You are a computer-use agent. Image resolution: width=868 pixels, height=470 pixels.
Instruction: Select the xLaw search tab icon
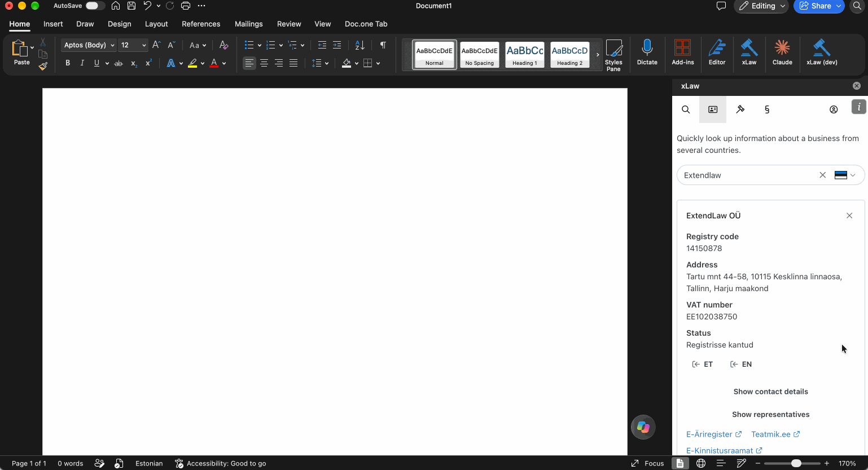[686, 109]
